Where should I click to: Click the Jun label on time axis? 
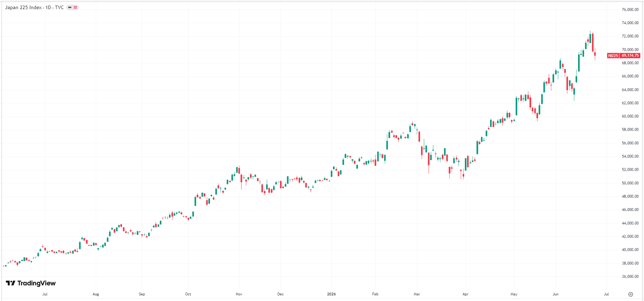(x=556, y=294)
